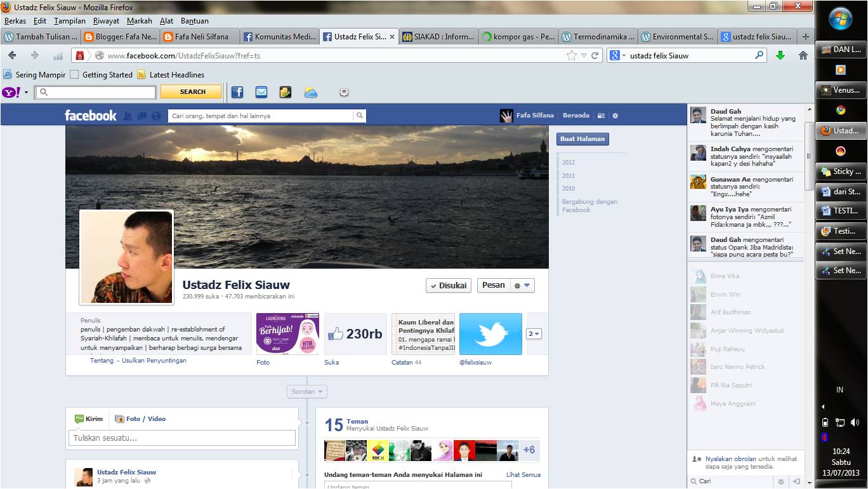Open the Riwayat menu
This screenshot has height=489, width=868.
pyautogui.click(x=105, y=21)
